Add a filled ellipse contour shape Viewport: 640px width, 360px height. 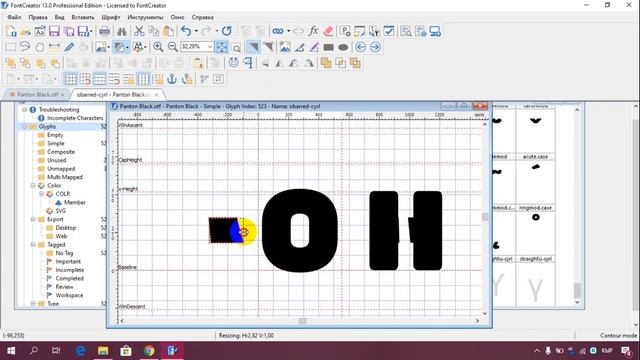click(x=343, y=47)
